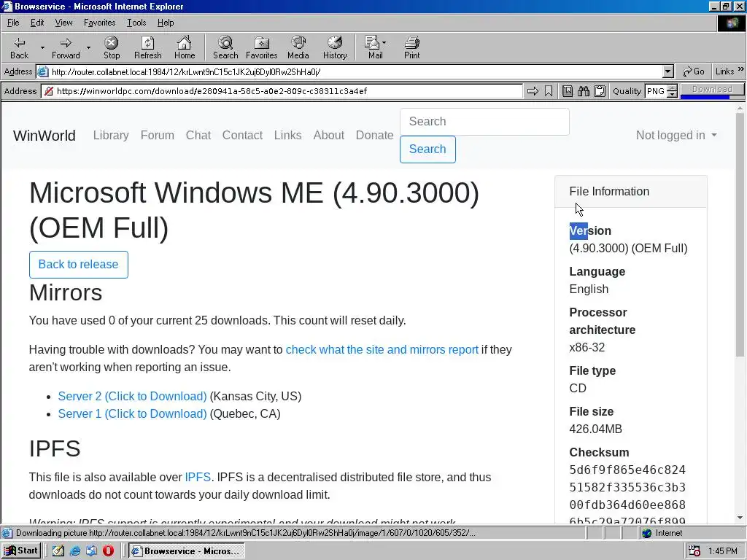Click the Stop loading icon
Viewport: 747px width, 560px height.
click(x=112, y=43)
